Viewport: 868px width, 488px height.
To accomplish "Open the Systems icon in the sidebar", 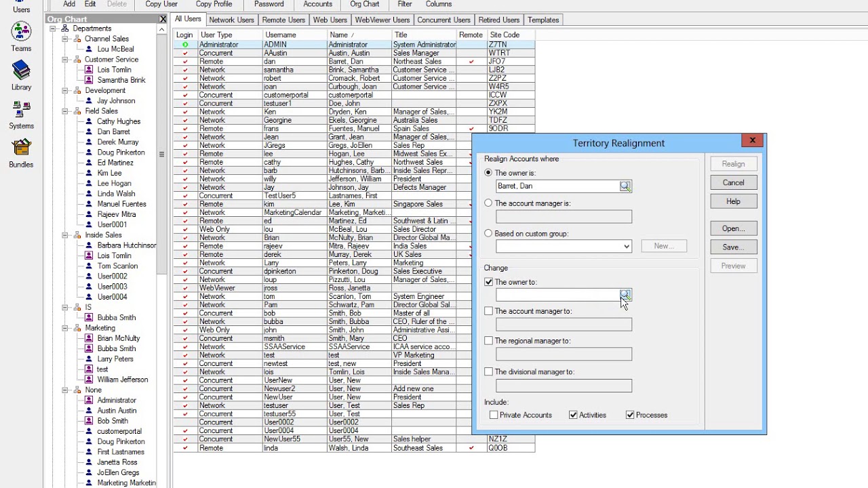I will click(x=21, y=109).
